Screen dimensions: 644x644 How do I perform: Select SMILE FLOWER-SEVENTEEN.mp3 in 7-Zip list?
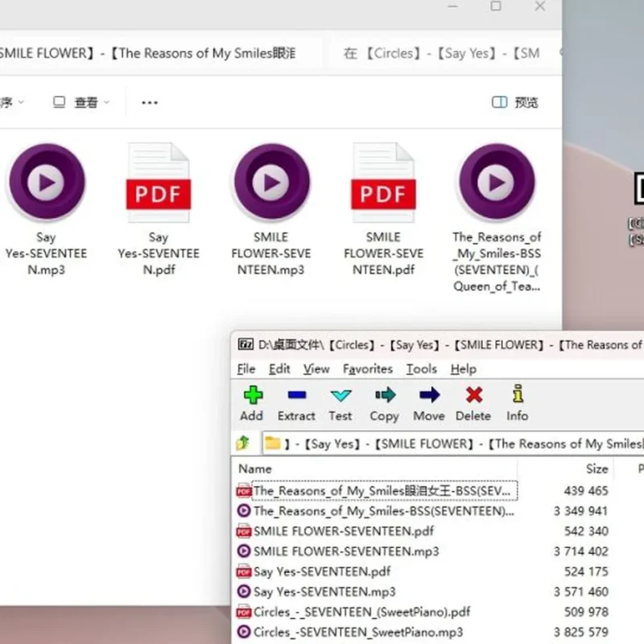(346, 551)
